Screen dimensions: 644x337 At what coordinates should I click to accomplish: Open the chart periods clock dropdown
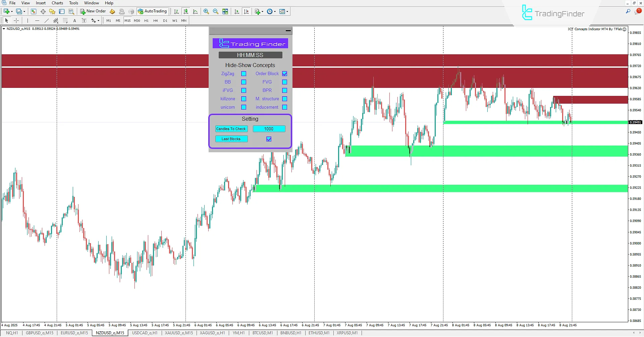pos(274,11)
